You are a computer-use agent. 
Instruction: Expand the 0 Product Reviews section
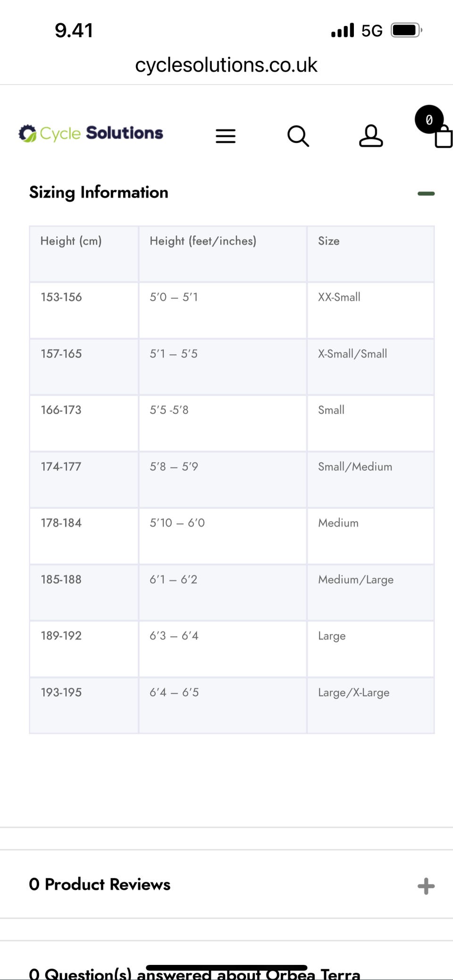pos(426,886)
